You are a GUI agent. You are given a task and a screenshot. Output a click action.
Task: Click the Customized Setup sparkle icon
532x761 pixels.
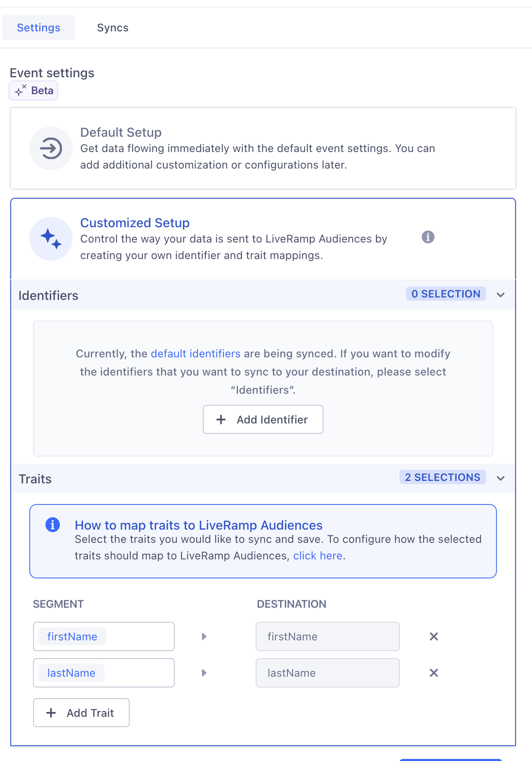tap(51, 239)
